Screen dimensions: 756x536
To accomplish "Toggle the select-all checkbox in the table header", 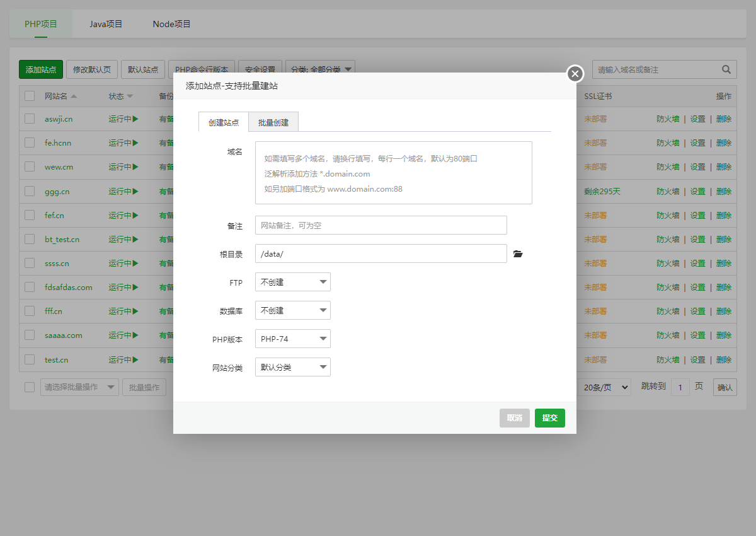I will pyautogui.click(x=29, y=95).
